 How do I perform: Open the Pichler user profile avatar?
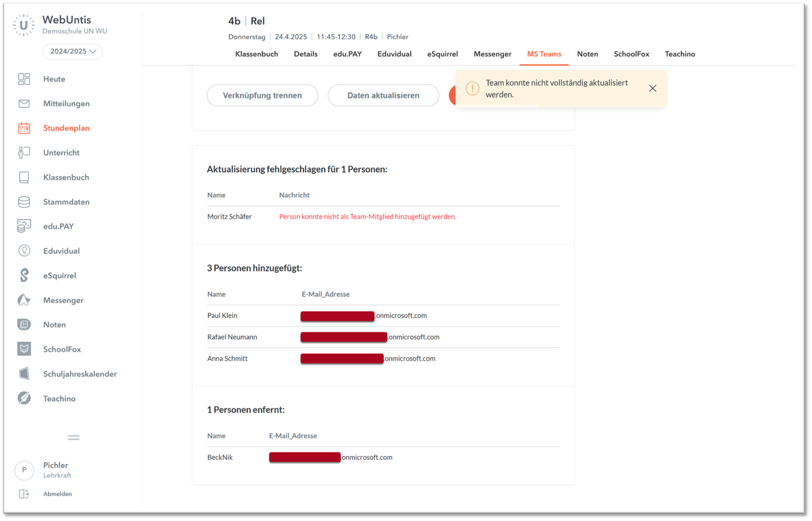click(24, 470)
